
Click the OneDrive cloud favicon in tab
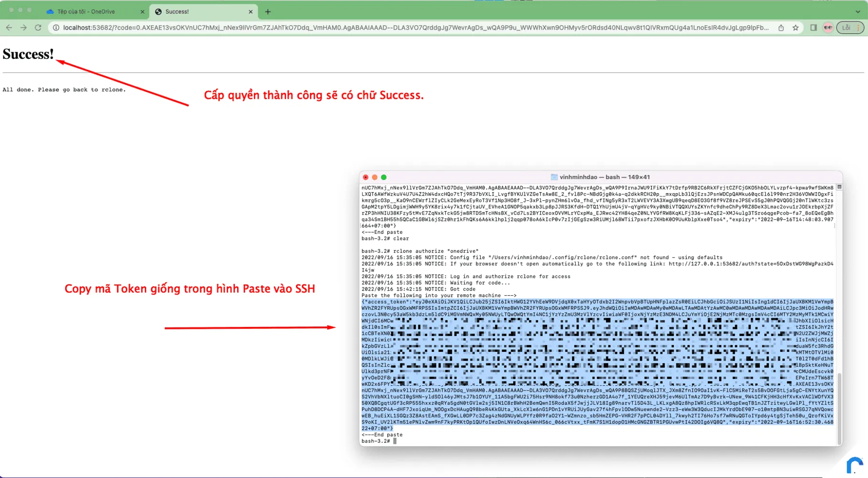(50, 11)
